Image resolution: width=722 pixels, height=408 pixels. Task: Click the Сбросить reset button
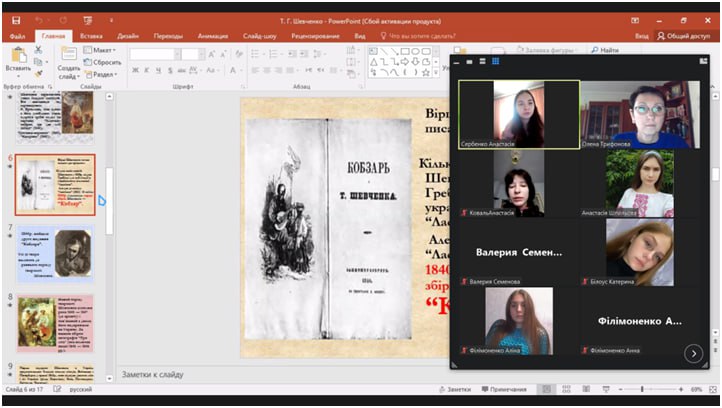(105, 62)
